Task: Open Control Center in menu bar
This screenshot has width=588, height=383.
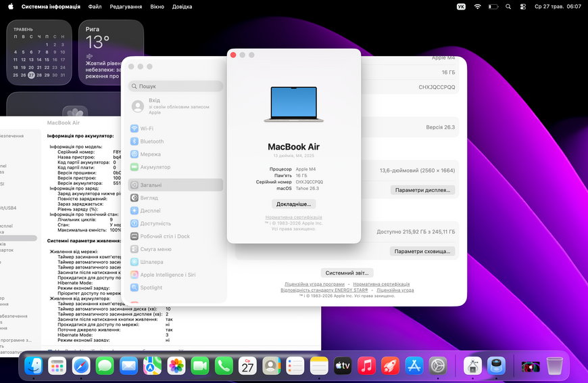Action: [x=523, y=6]
